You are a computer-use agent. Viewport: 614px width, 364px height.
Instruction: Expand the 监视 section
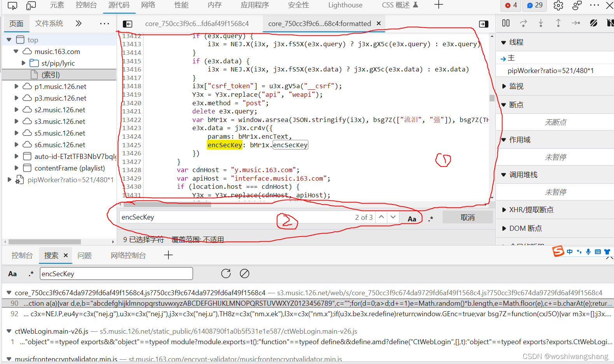(504, 86)
